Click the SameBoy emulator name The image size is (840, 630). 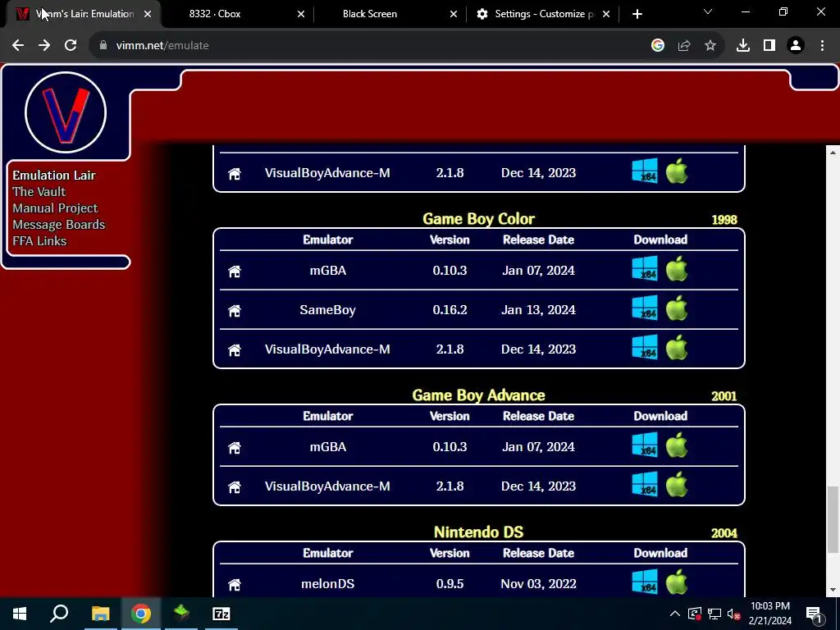[328, 310]
